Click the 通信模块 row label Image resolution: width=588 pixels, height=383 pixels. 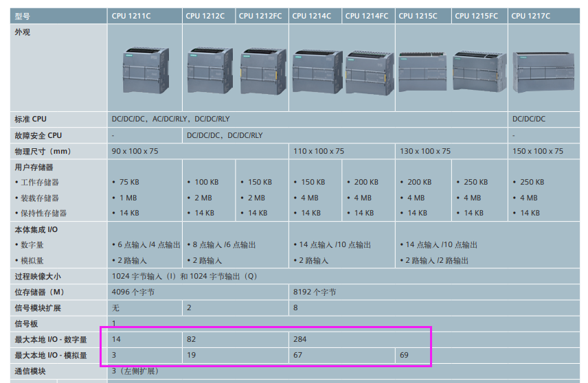tap(30, 371)
